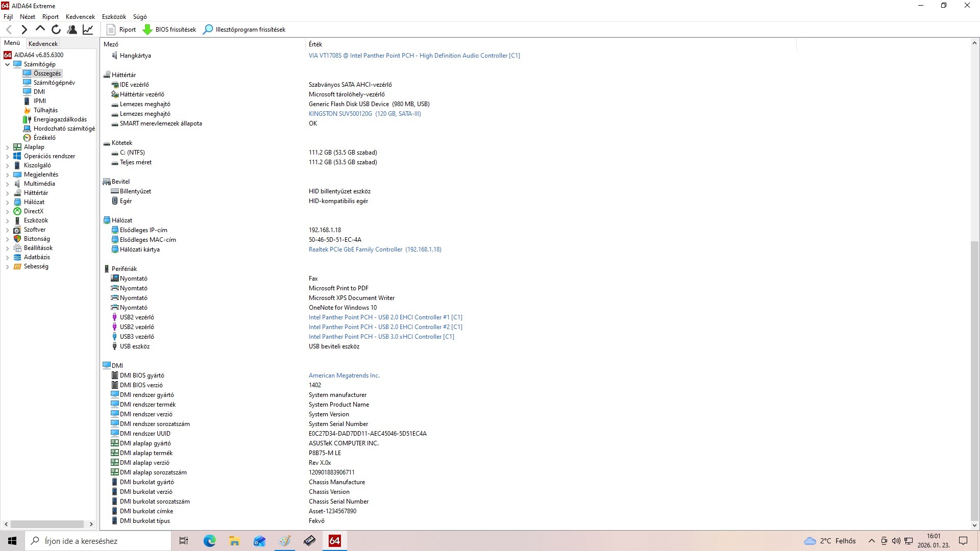Open the Eszközök menu
Viewport: 980px width, 551px height.
114,17
